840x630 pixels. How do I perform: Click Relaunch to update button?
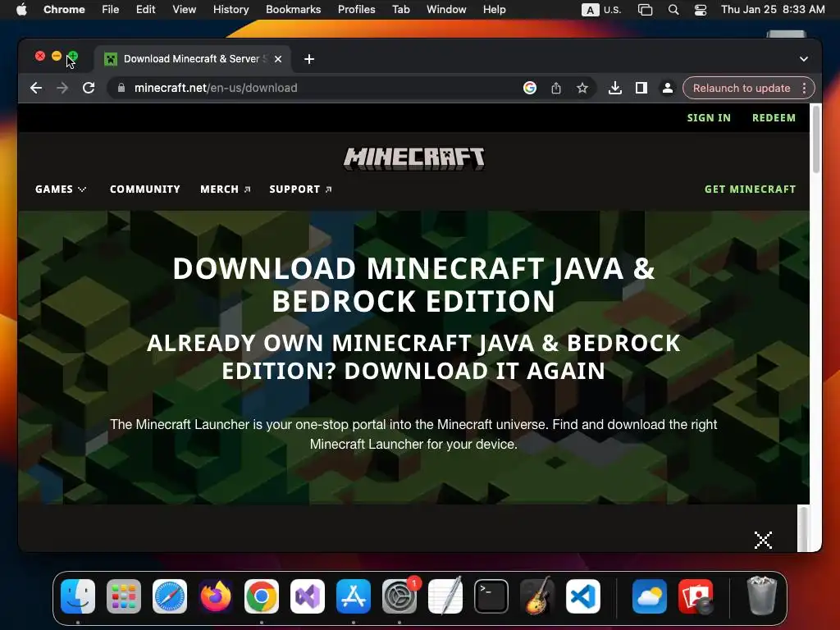pyautogui.click(x=742, y=88)
